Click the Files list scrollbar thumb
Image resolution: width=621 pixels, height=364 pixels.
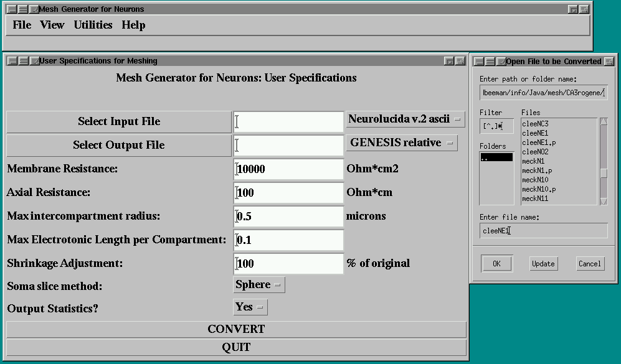coord(604,174)
